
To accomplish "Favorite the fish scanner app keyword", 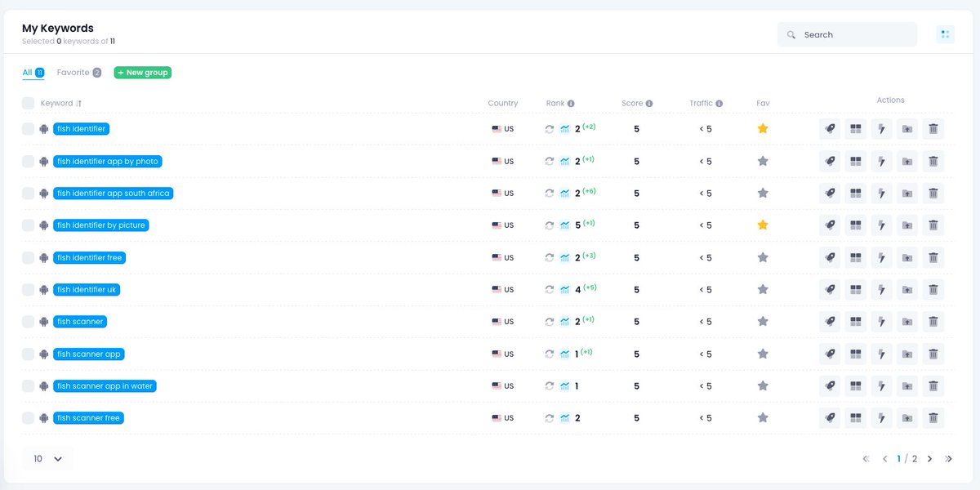I will [x=763, y=354].
